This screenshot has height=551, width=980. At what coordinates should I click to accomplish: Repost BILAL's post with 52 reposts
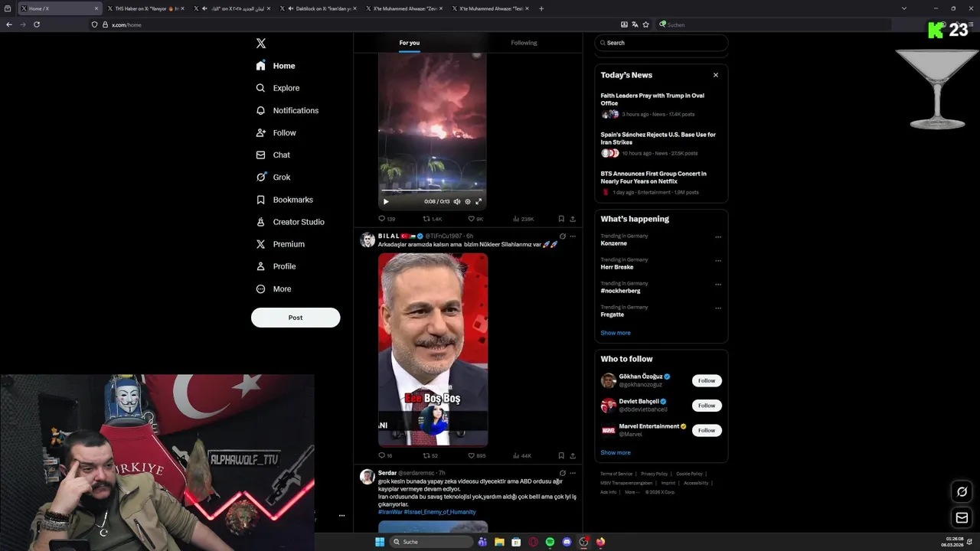click(x=430, y=455)
